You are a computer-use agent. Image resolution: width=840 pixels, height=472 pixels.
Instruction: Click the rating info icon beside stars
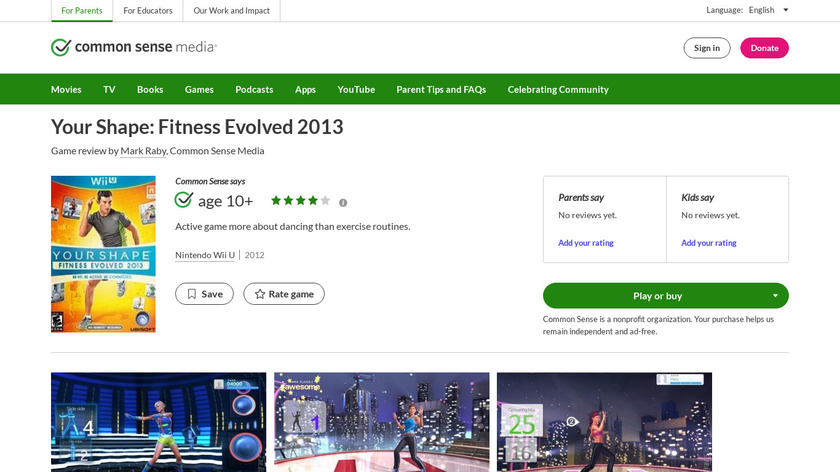tap(343, 203)
